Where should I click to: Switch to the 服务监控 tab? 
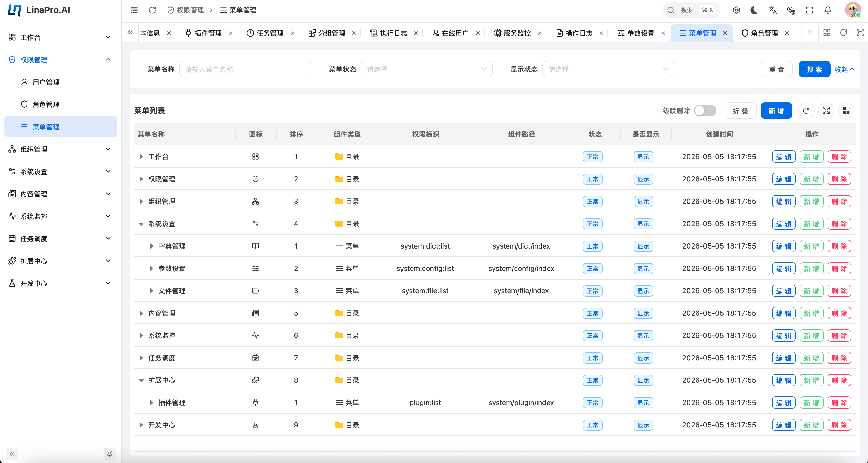point(512,33)
